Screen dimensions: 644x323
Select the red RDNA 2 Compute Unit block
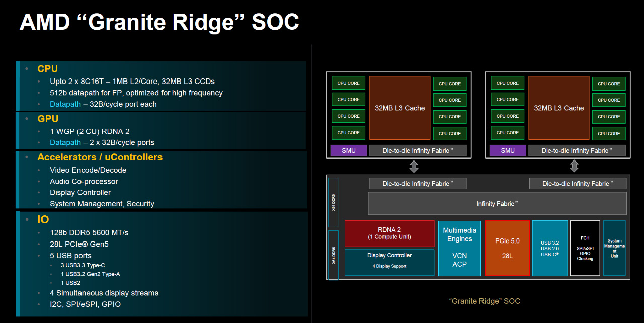coord(389,233)
